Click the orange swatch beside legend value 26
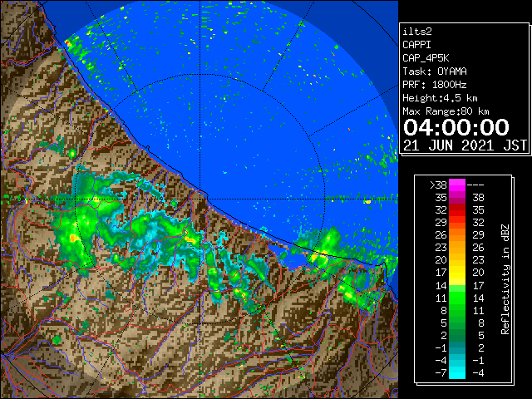Viewport: 532px width, 399px height. [x=457, y=235]
